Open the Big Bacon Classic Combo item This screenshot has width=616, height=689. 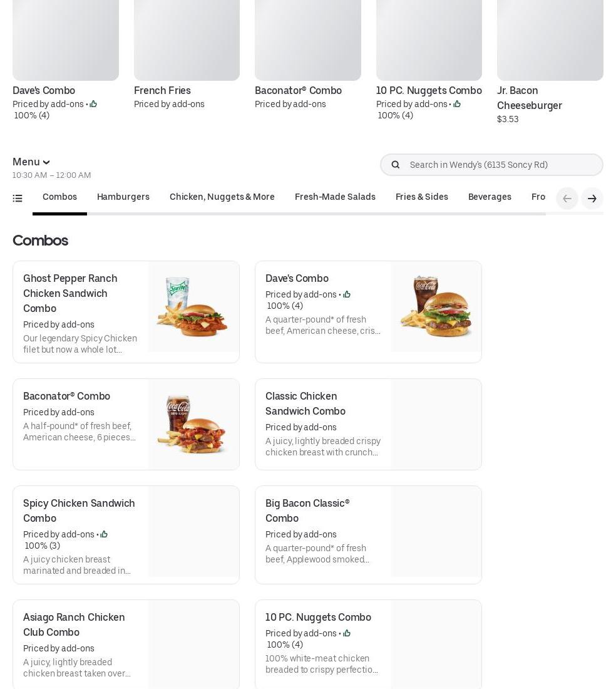tap(307, 510)
